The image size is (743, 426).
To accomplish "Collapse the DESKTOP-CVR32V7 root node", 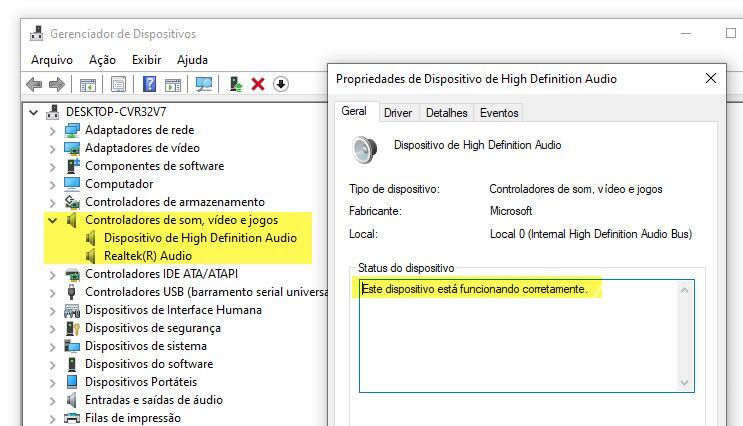I will (x=34, y=112).
